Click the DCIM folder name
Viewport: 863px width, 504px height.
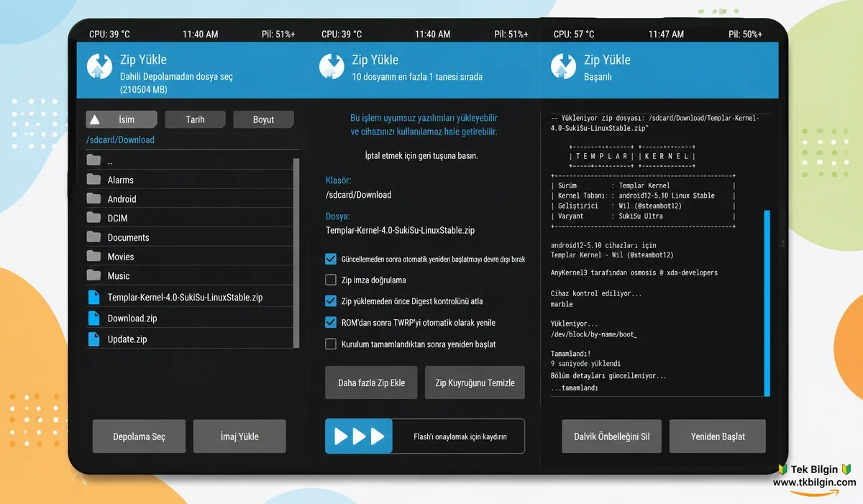pyautogui.click(x=118, y=218)
